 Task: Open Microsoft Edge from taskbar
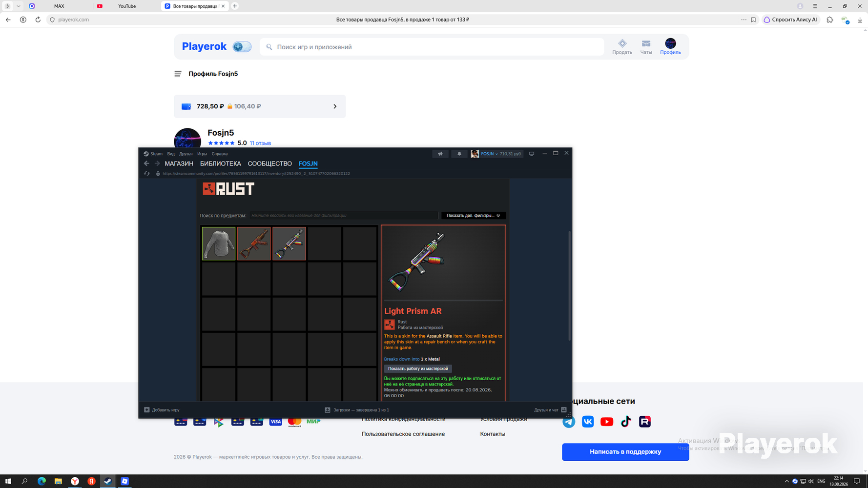pyautogui.click(x=41, y=481)
